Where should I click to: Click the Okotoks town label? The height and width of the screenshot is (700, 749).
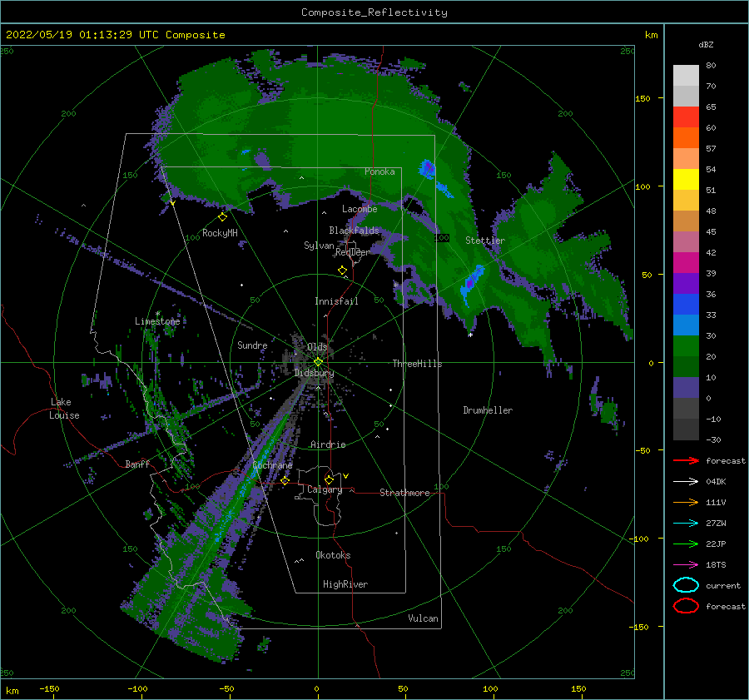pos(333,555)
